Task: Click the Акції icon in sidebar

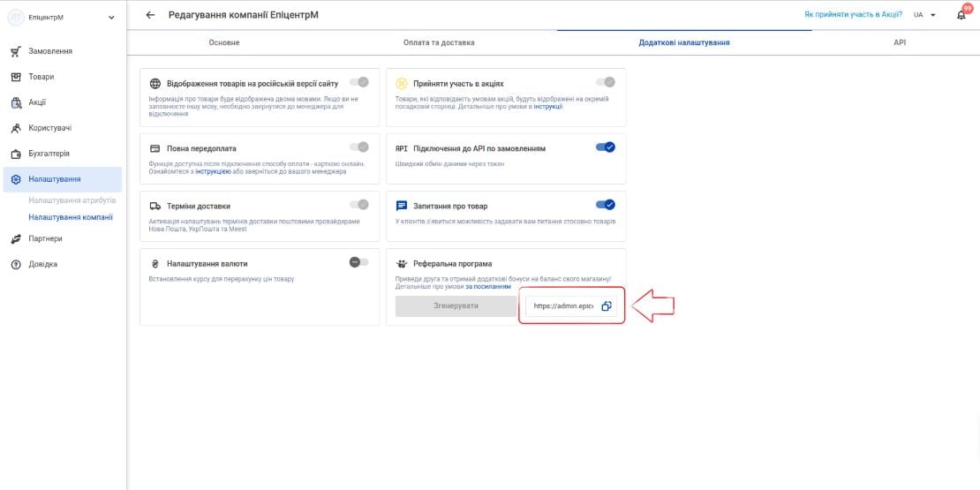Action: 16,102
